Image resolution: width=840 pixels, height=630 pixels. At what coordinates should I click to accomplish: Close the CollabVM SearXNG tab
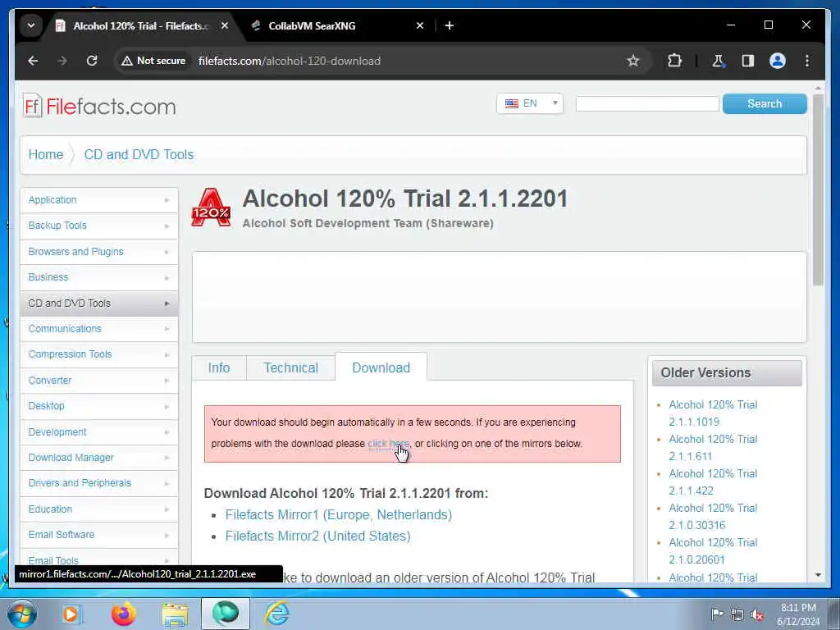(x=420, y=25)
